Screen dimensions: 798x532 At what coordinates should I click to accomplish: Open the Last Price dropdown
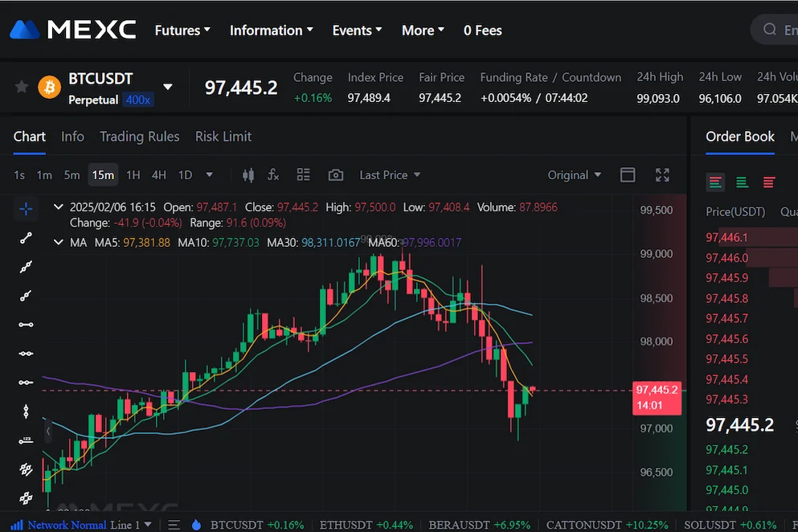click(x=391, y=175)
